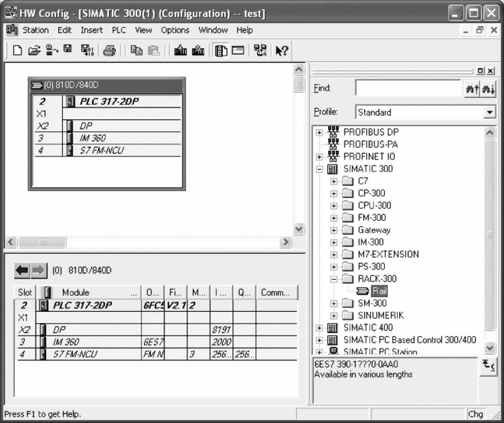Select the Rail item in catalog
The width and height of the screenshot is (504, 423).
(x=380, y=291)
